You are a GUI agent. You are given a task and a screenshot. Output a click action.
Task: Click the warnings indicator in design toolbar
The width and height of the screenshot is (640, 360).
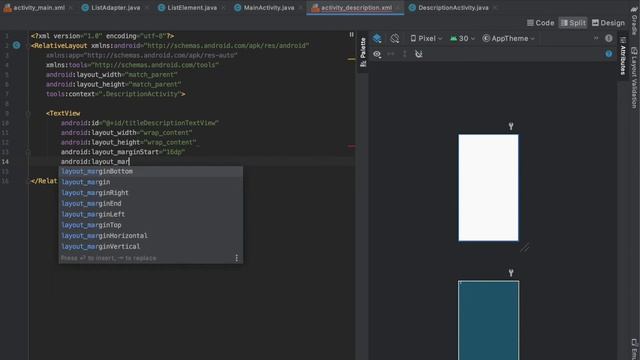tap(609, 38)
